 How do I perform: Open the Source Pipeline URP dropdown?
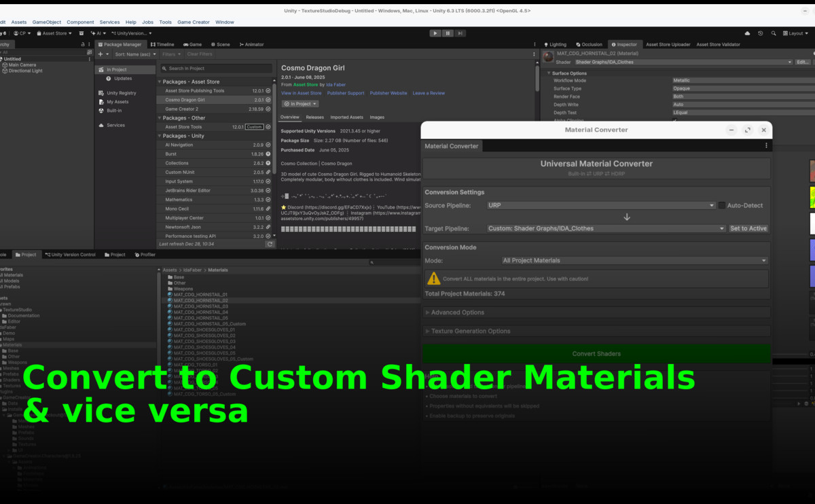tap(601, 205)
